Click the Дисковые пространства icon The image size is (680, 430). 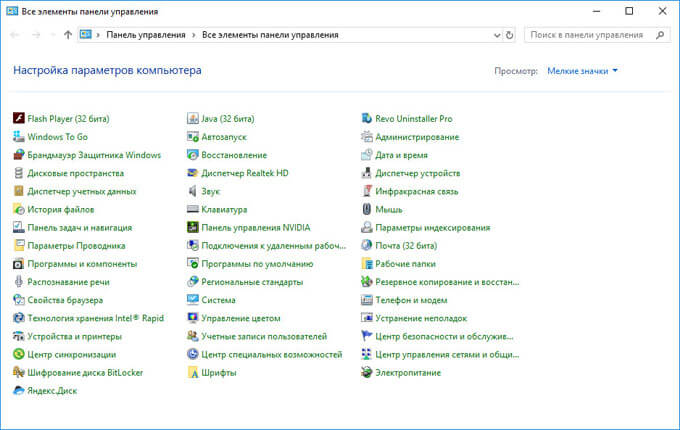click(19, 173)
